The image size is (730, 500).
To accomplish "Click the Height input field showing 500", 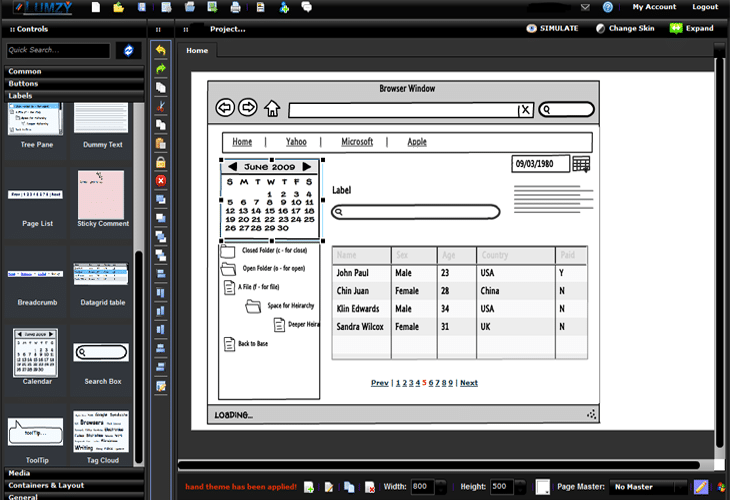I will tap(502, 487).
